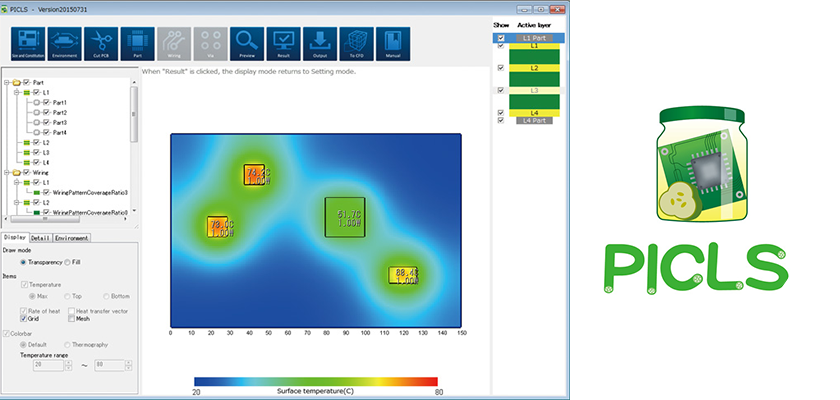Viewport: 840px width, 400px height.
Task: Select L1 Part as active layer
Action: tap(534, 38)
